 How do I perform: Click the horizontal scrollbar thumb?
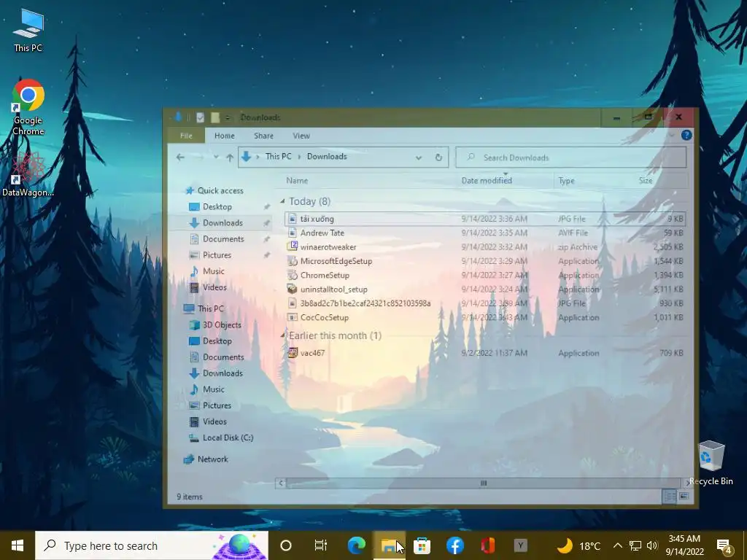[x=483, y=483]
